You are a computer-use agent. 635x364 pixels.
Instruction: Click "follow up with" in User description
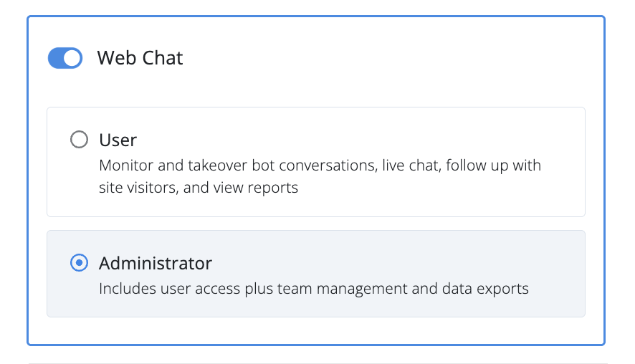point(495,166)
